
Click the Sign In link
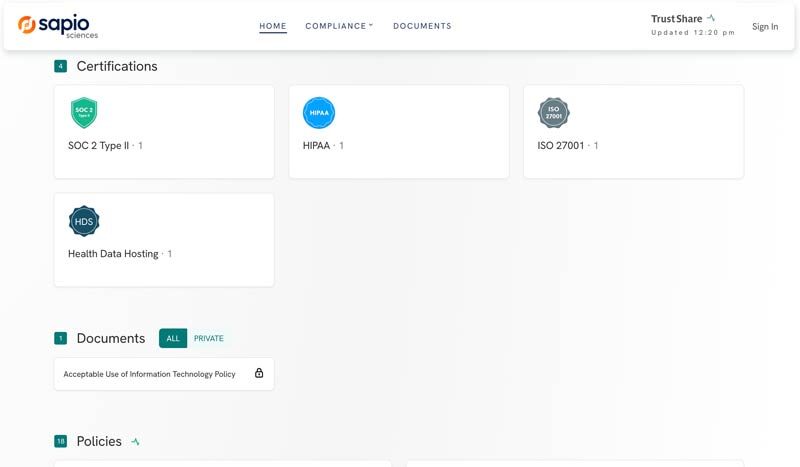pyautogui.click(x=765, y=27)
